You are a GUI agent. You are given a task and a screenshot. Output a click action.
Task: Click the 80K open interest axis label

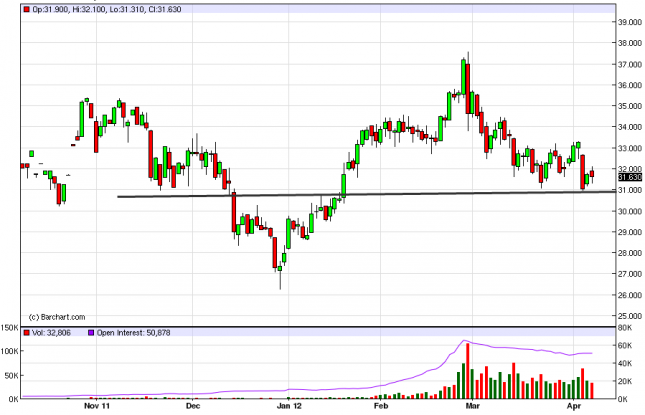pyautogui.click(x=625, y=328)
